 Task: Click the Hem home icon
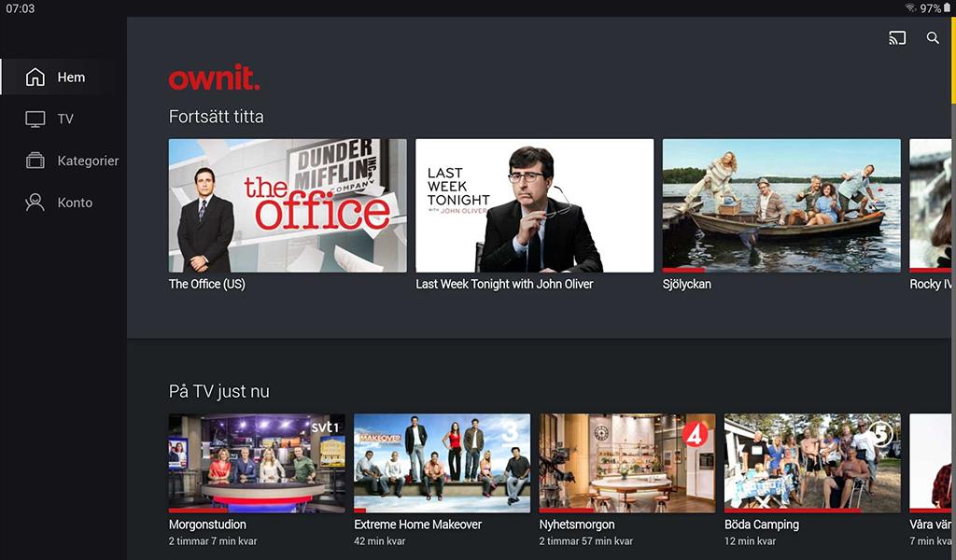(x=35, y=77)
